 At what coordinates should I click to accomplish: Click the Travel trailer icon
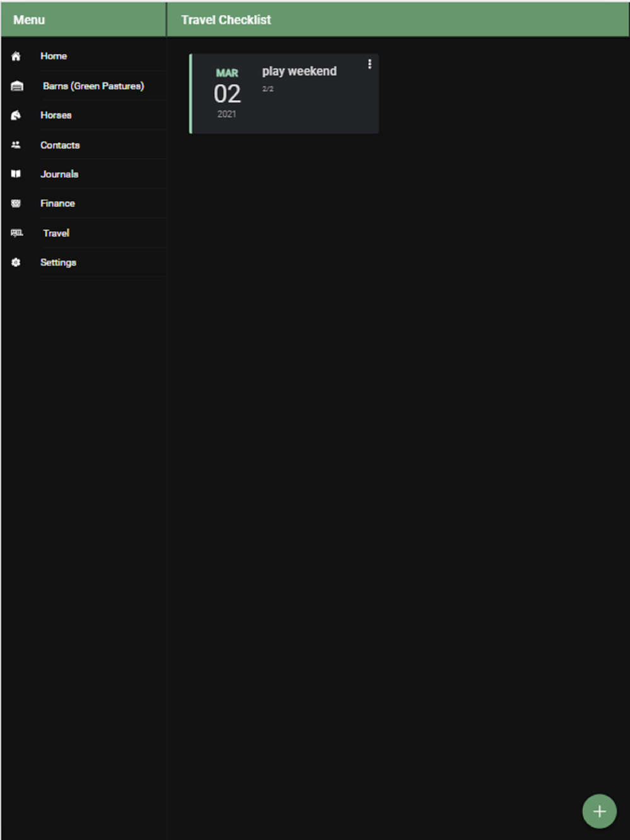(17, 233)
